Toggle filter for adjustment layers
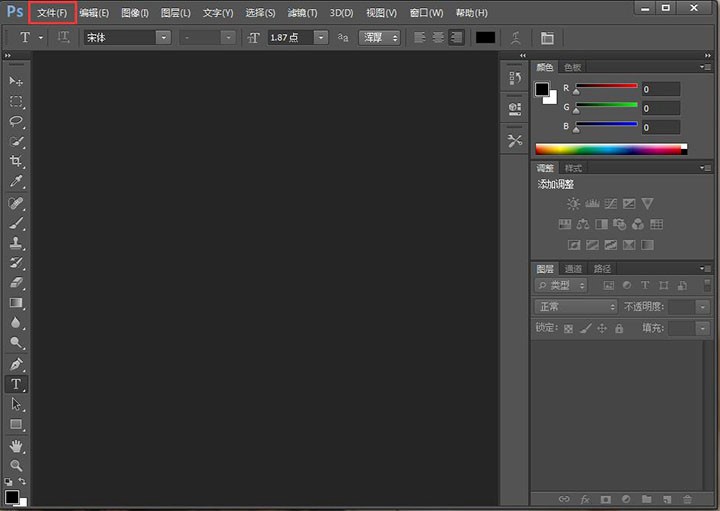 pos(627,285)
